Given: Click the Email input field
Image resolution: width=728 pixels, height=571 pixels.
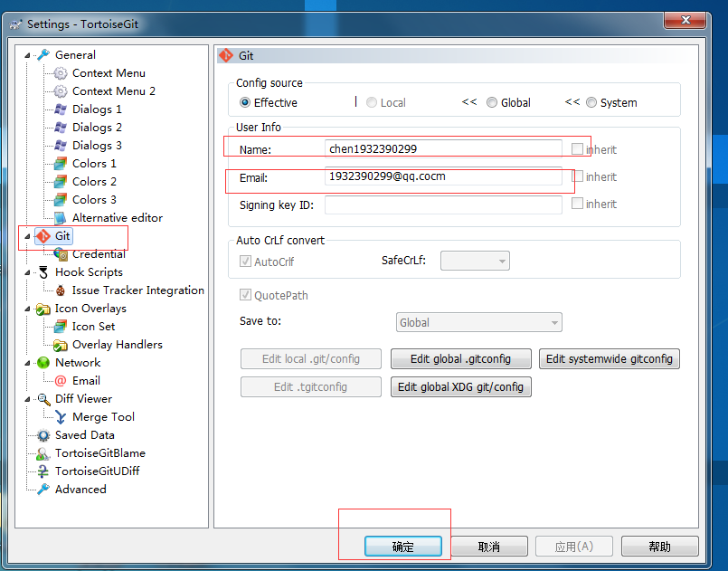Looking at the screenshot, I should [443, 176].
